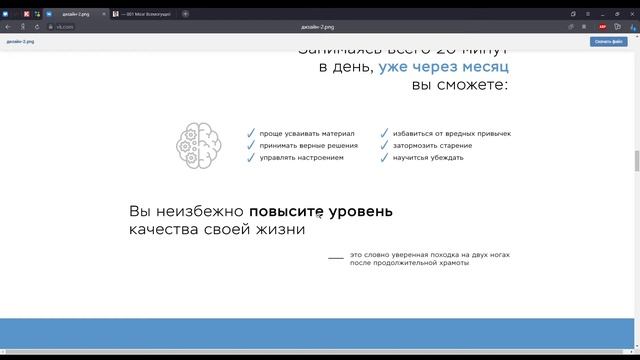This screenshot has height=360, width=640.
Task: Open the Adblock Plus extension
Action: click(602, 27)
